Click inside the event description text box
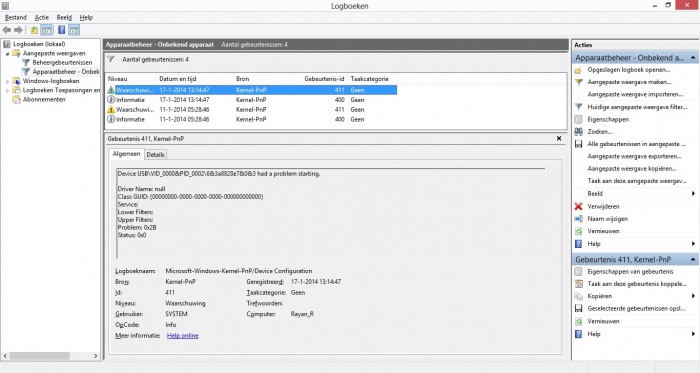Image resolution: width=700 pixels, height=373 pixels. coord(330,213)
